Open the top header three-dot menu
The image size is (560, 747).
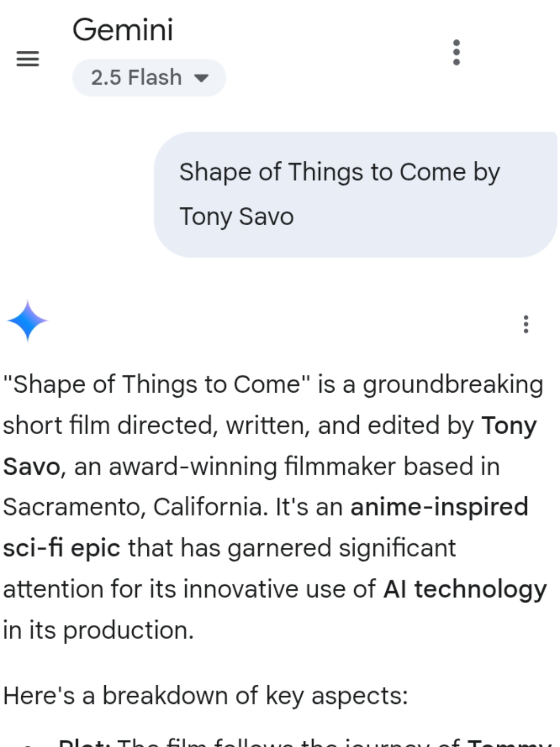pyautogui.click(x=456, y=52)
